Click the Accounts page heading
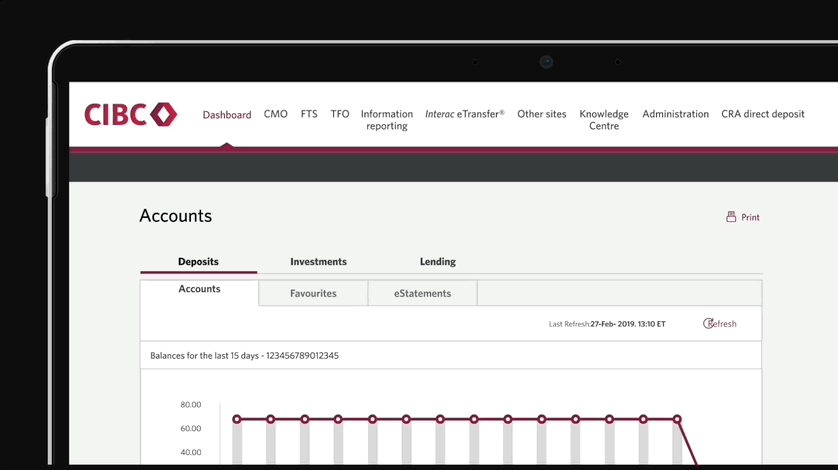 176,216
